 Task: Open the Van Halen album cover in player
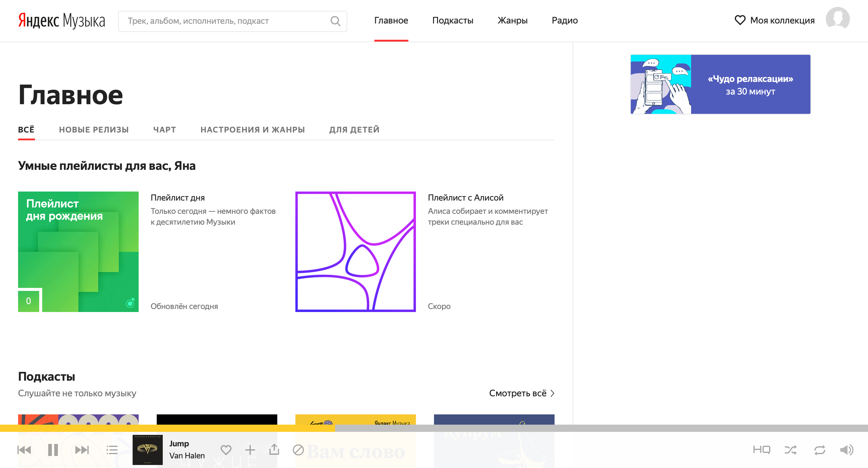point(148,450)
